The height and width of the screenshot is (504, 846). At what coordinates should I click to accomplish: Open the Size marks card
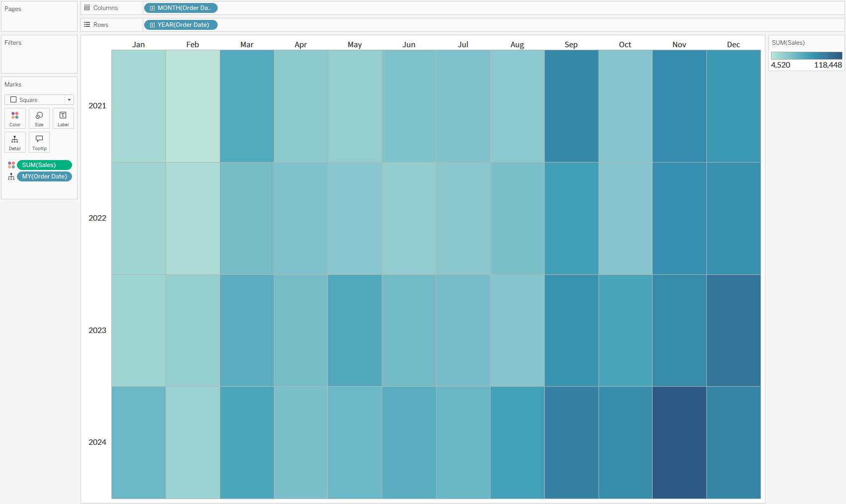[39, 118]
